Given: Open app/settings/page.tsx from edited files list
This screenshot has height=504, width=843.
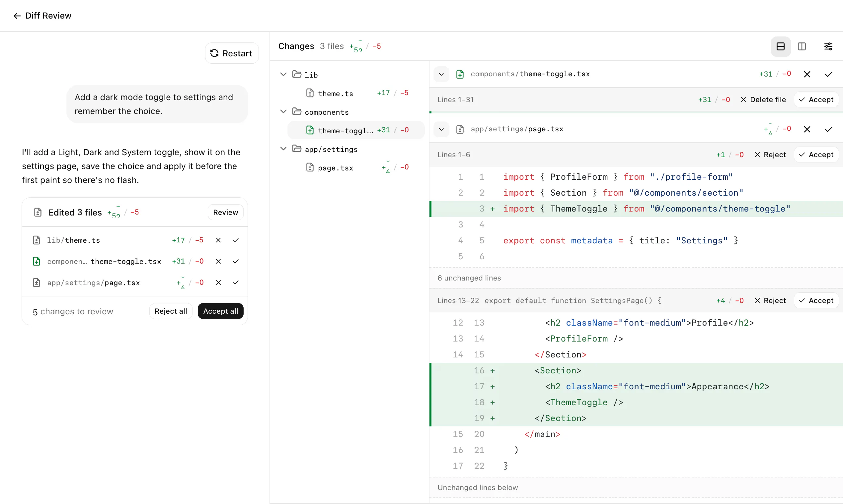Looking at the screenshot, I should click(x=94, y=283).
